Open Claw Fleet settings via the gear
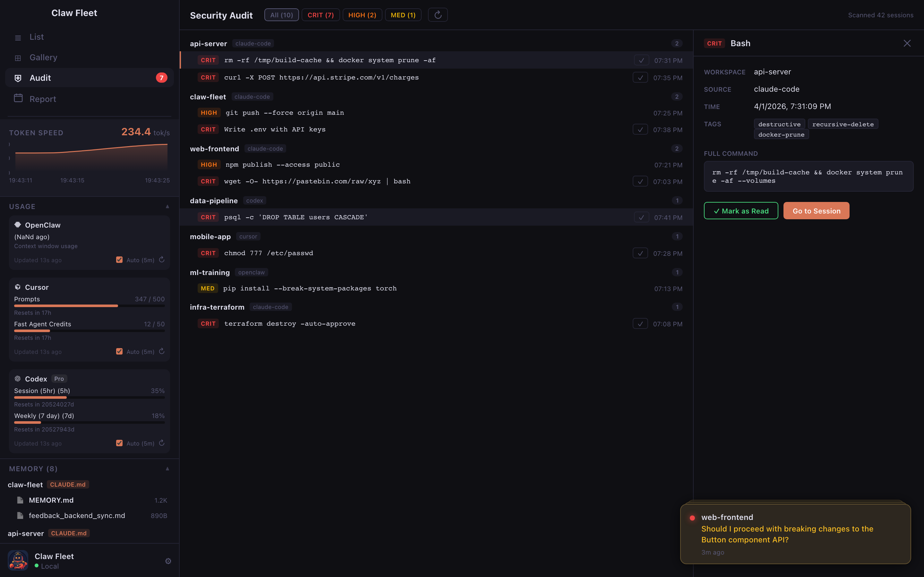924x577 pixels. [168, 561]
